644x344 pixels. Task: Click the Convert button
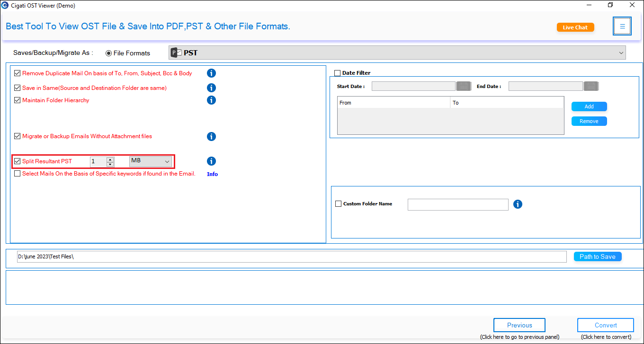point(606,325)
